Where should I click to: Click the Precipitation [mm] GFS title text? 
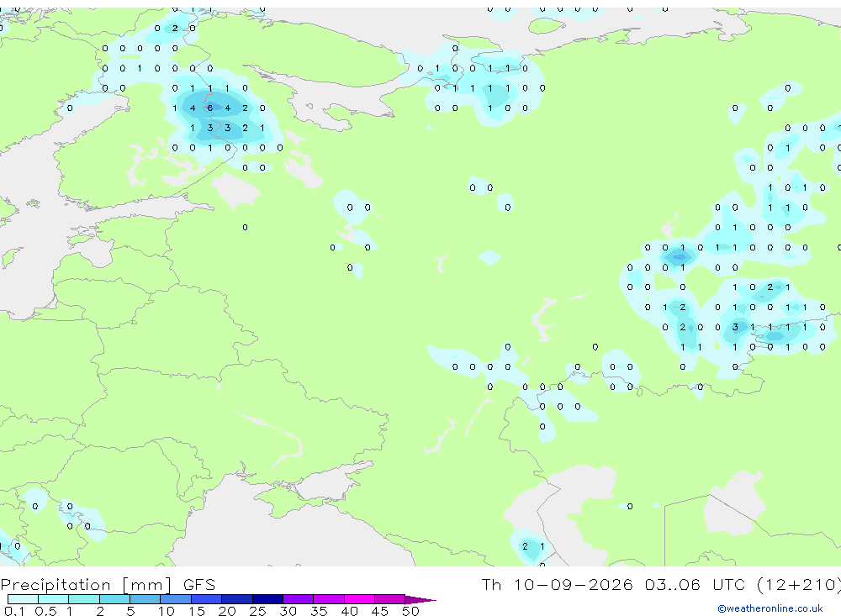pyautogui.click(x=108, y=584)
